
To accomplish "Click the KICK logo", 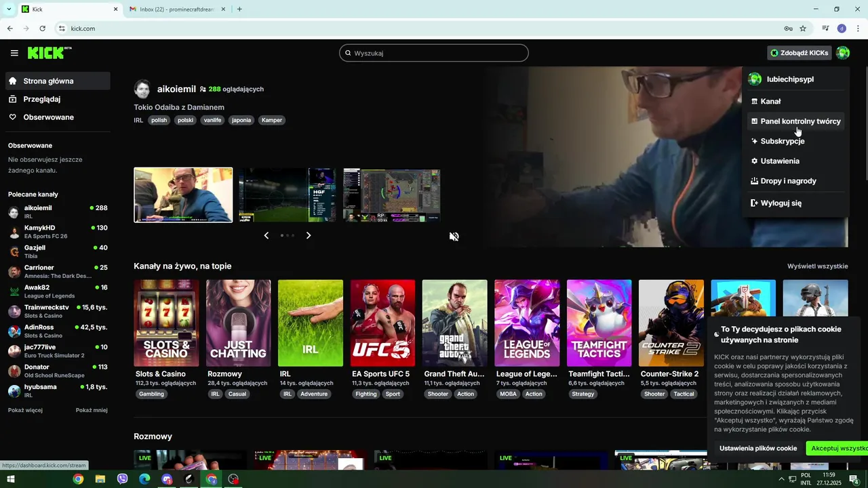I will point(50,53).
